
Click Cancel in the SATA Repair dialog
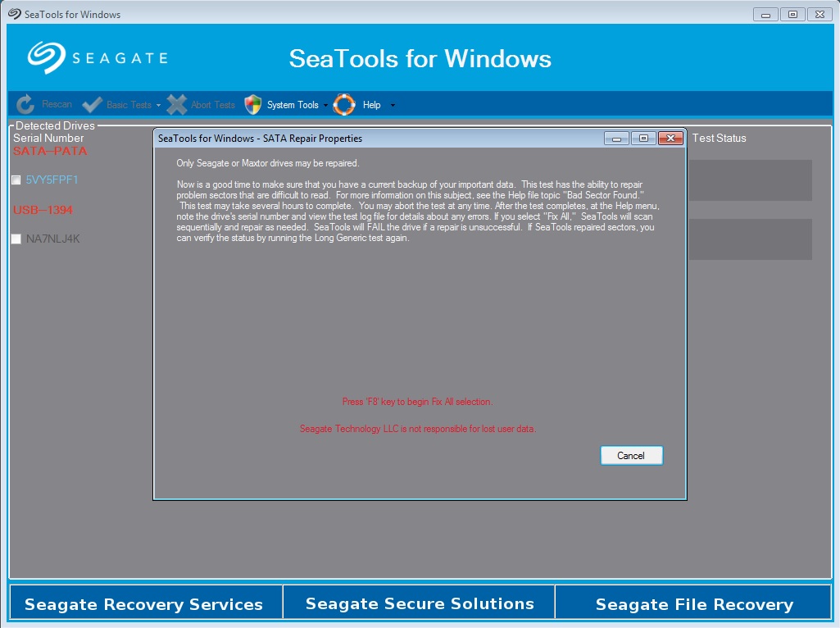pos(631,456)
